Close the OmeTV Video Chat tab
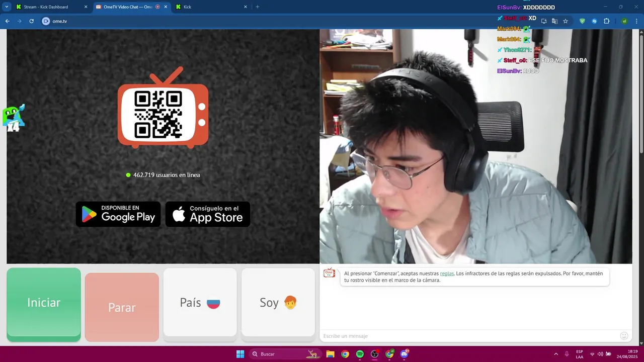 tap(166, 7)
